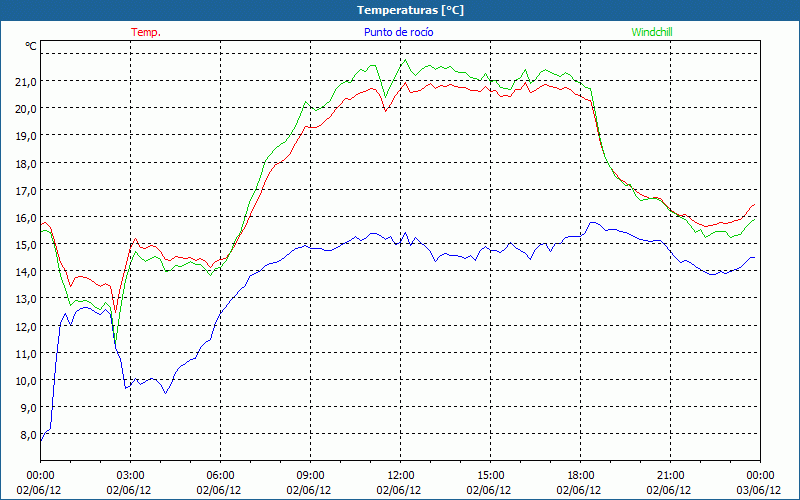
Task: Click the 17,0 y-axis value
Action: click(27, 191)
